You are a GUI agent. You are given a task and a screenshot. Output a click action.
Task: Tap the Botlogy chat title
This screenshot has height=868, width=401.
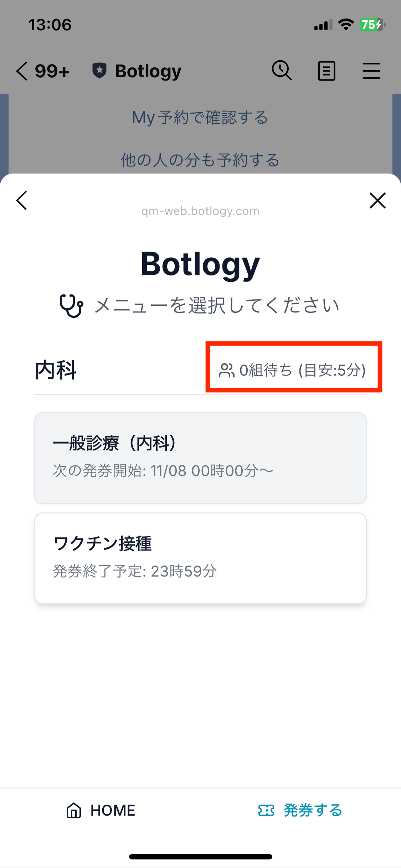point(148,71)
